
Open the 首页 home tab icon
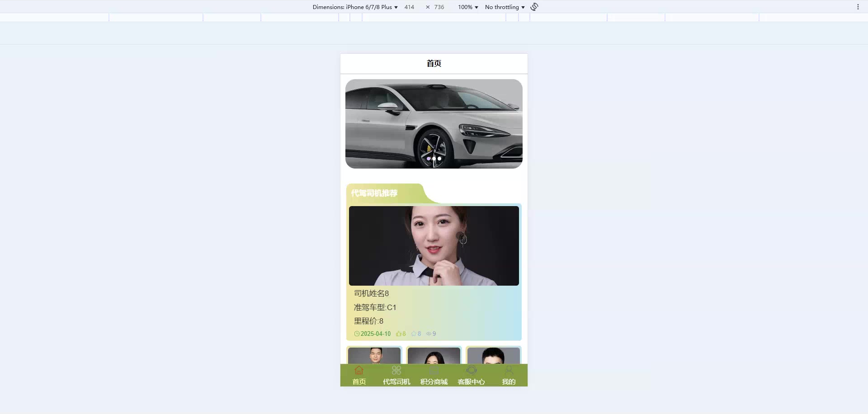click(359, 371)
